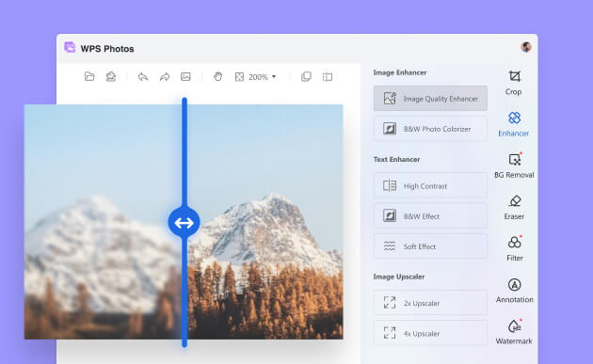This screenshot has width=593, height=364.
Task: Select B&W Photo Colorizer option
Action: [x=430, y=129]
